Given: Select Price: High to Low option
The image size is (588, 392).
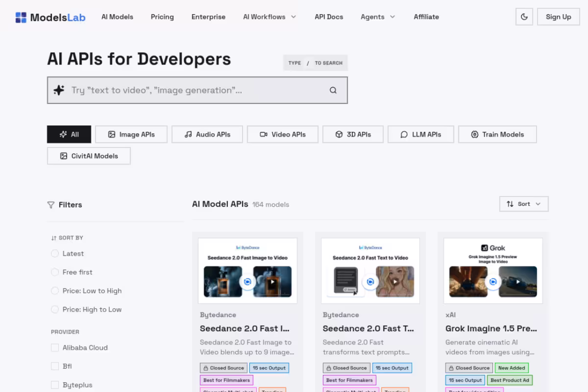Looking at the screenshot, I should pos(55,309).
